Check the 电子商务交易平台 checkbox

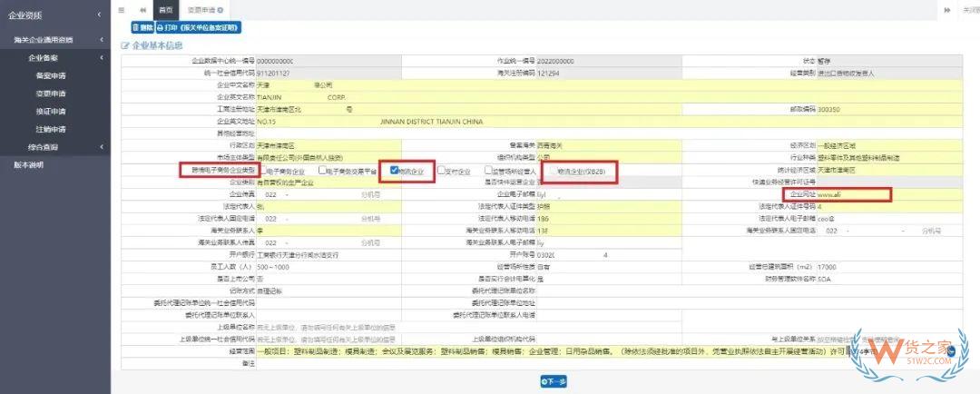[322, 170]
